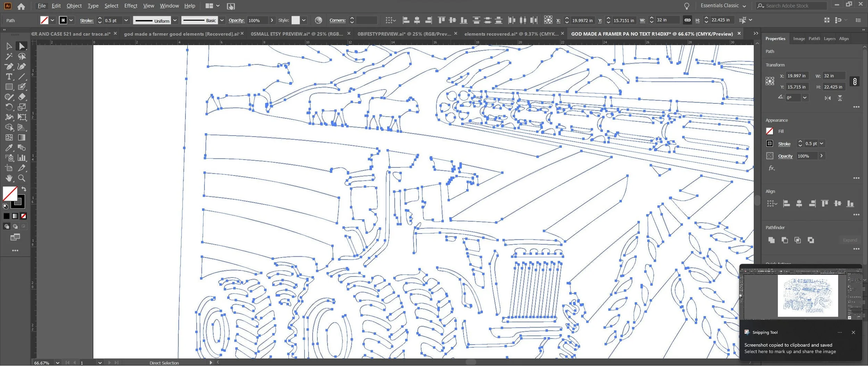Select the Pen tool
868x366 pixels.
(9, 66)
